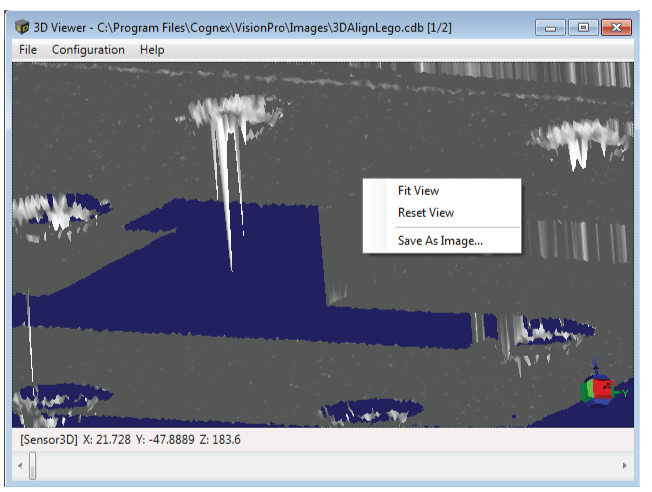Open the Help menu
This screenshot has width=652, height=492.
click(x=152, y=50)
